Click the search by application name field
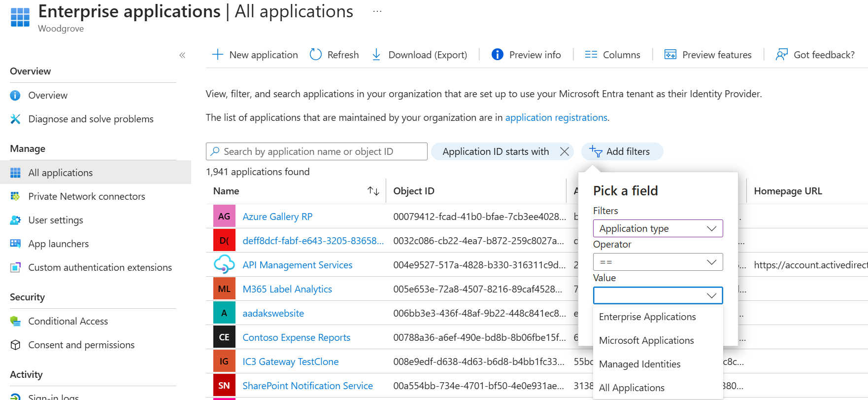The image size is (868, 400). coord(320,151)
